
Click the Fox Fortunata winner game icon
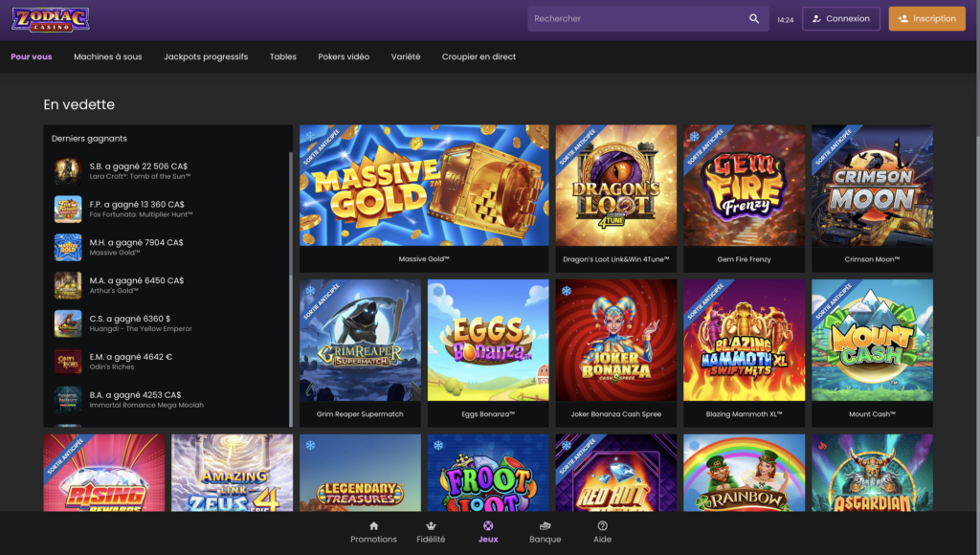68,209
